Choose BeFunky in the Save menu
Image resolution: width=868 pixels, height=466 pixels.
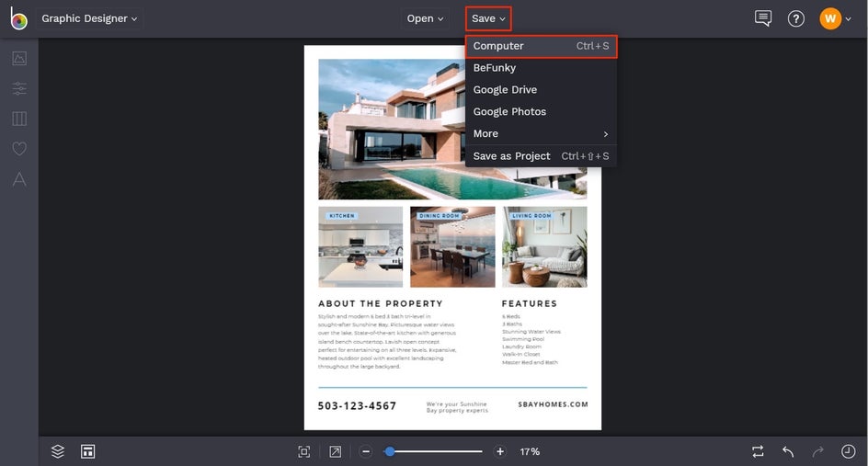(541, 67)
